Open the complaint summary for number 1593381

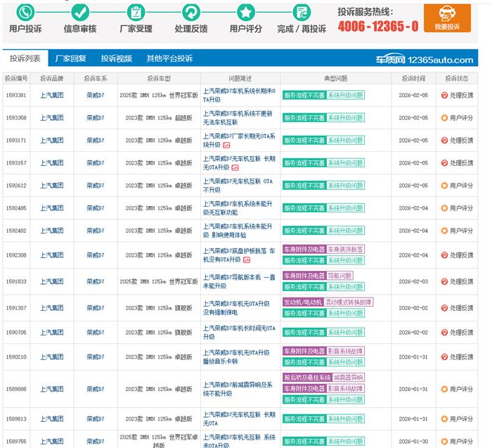pyautogui.click(x=238, y=95)
